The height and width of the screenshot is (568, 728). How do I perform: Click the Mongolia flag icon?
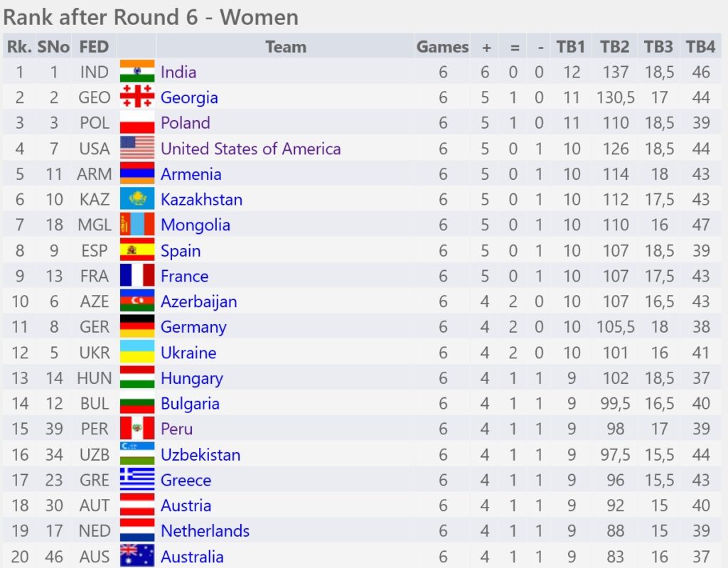(137, 225)
